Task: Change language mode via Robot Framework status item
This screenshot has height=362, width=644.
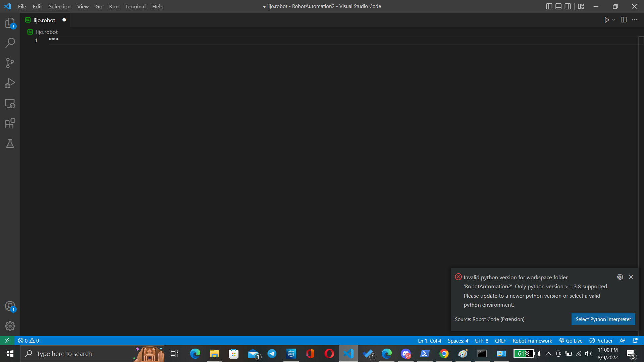Action: pyautogui.click(x=532, y=341)
